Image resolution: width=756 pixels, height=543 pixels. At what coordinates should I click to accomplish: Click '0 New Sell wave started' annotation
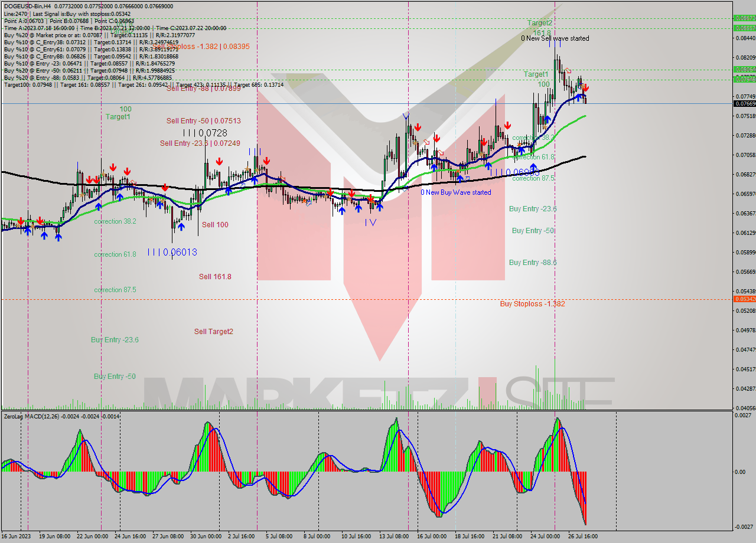(555, 38)
